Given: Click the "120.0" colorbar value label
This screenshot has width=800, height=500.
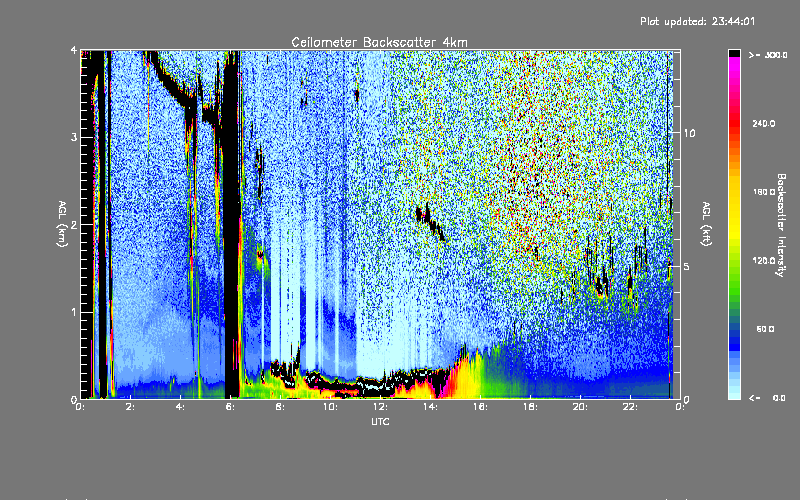Looking at the screenshot, I should pos(764,260).
